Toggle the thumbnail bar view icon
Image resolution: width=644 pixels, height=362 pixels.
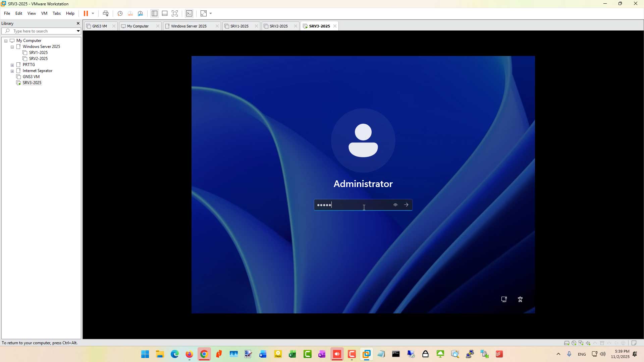165,13
